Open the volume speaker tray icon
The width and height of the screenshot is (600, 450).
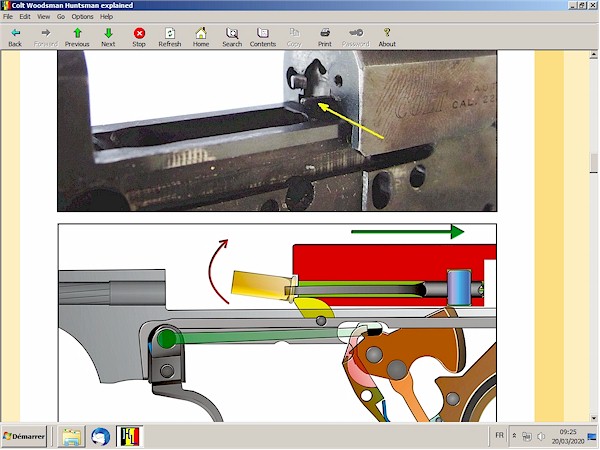[541, 436]
